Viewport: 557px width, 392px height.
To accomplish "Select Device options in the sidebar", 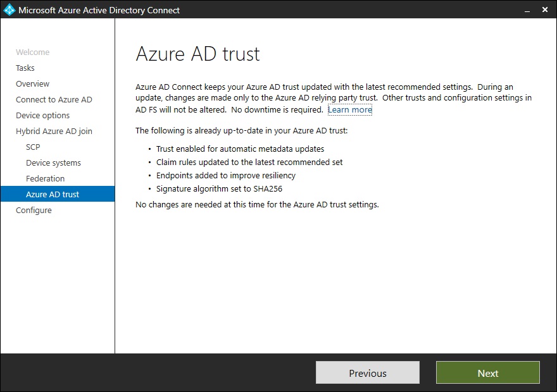I will point(42,115).
